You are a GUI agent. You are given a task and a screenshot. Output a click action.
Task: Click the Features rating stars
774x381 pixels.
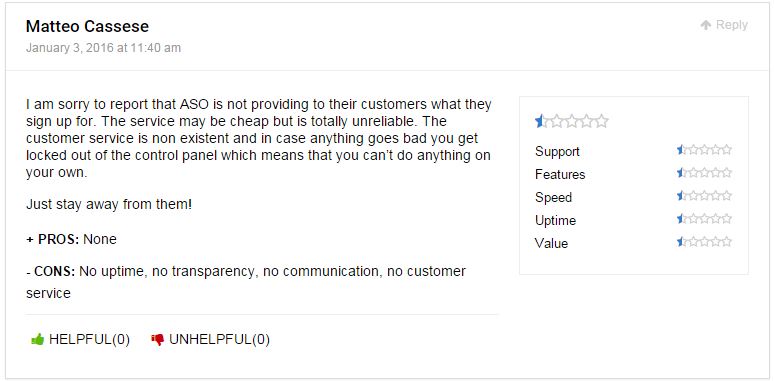704,173
